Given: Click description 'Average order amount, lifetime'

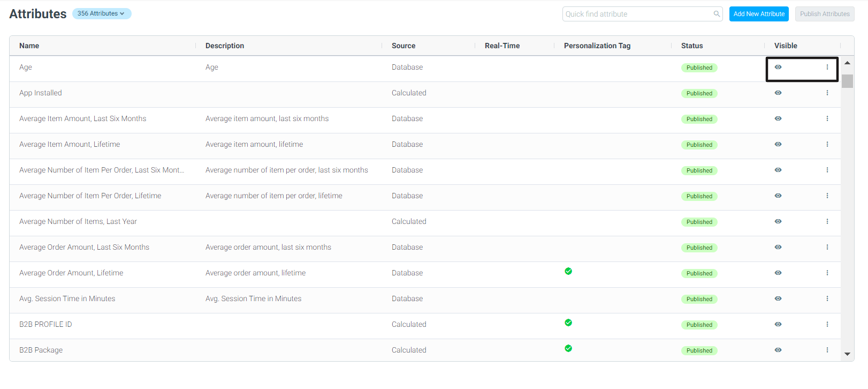Looking at the screenshot, I should click(256, 273).
